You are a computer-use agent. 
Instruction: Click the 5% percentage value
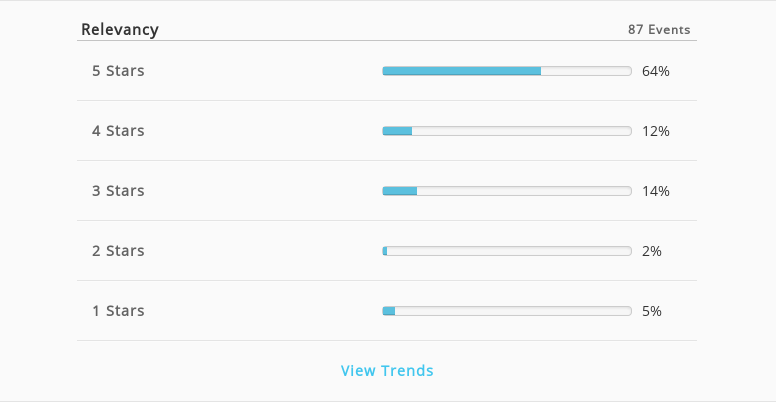652,311
